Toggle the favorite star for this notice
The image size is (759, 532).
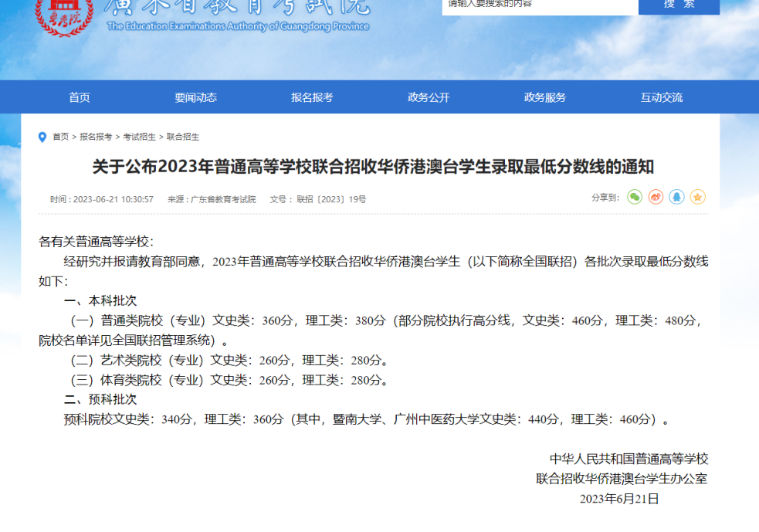697,197
